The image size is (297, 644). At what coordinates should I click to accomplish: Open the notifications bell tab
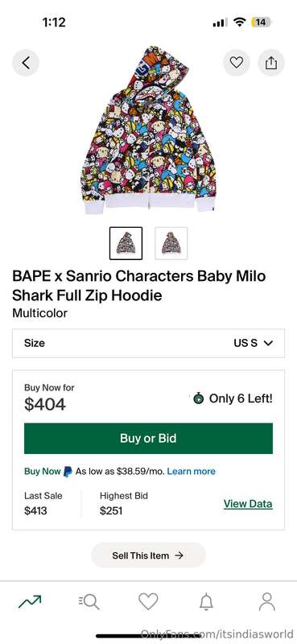tap(206, 601)
